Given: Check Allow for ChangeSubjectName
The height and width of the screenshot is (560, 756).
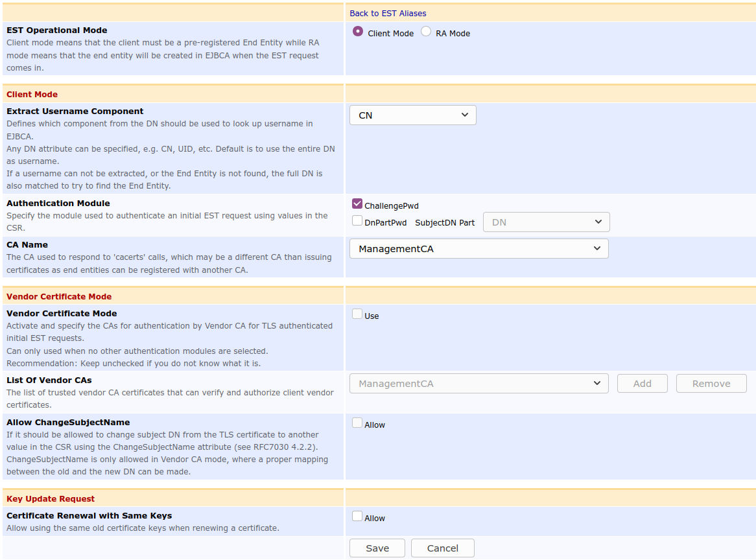Looking at the screenshot, I should point(357,423).
